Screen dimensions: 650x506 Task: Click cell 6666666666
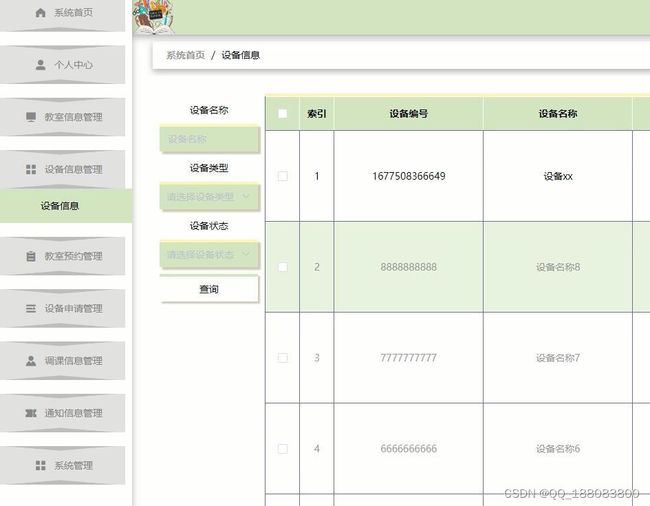point(408,448)
